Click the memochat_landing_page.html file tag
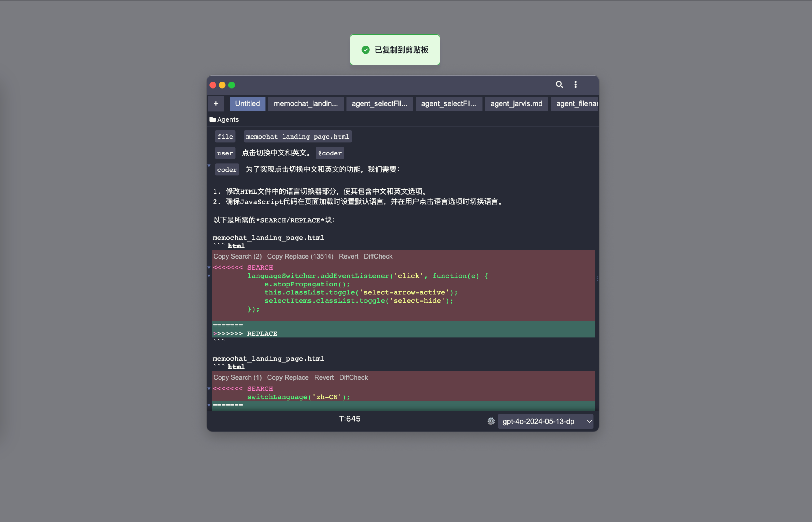812x522 pixels. click(297, 136)
